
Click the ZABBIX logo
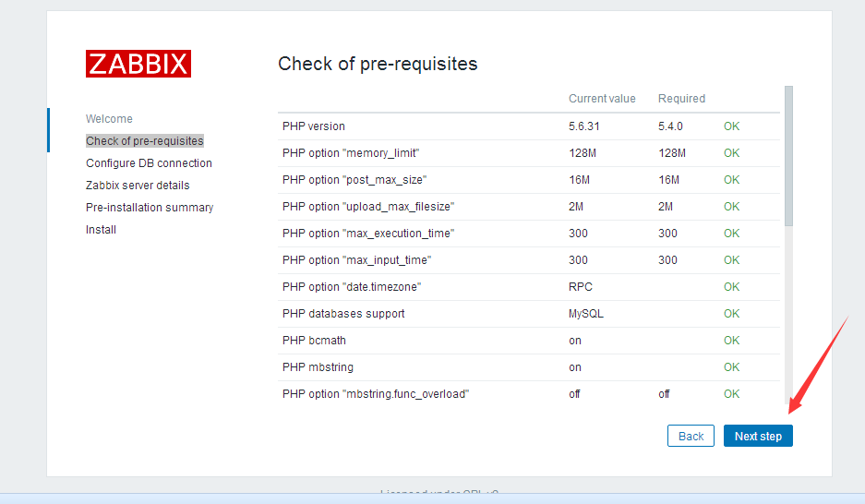(x=138, y=64)
